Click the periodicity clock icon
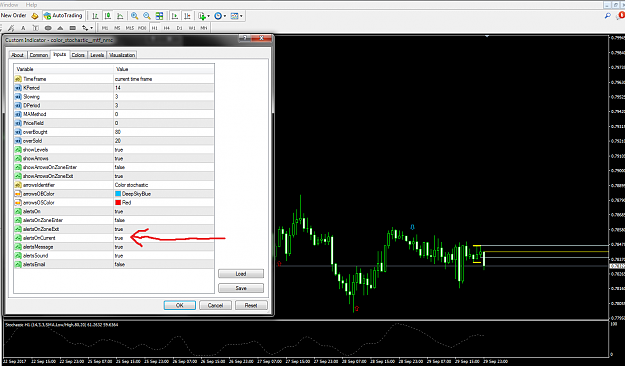This screenshot has height=366, width=625. coord(218,16)
